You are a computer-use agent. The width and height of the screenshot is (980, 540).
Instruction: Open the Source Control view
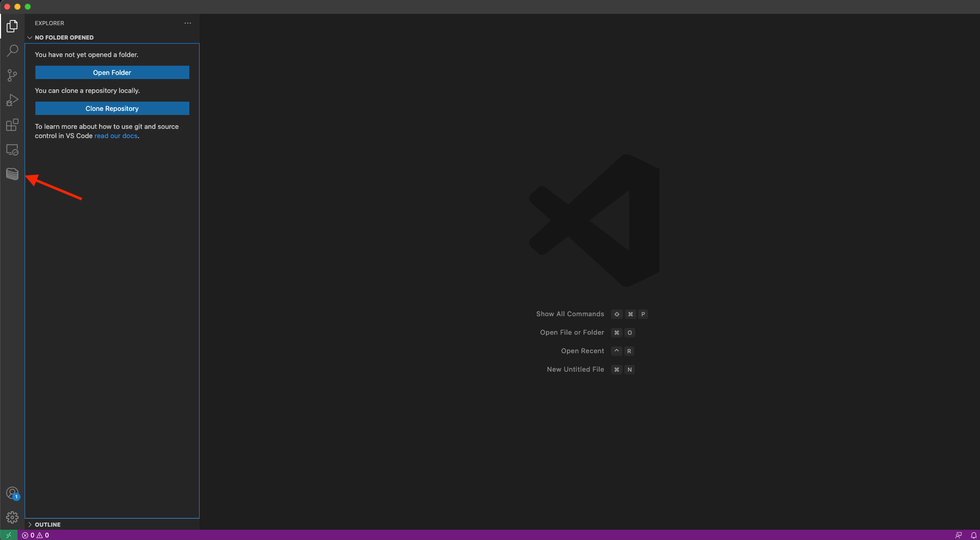click(12, 75)
